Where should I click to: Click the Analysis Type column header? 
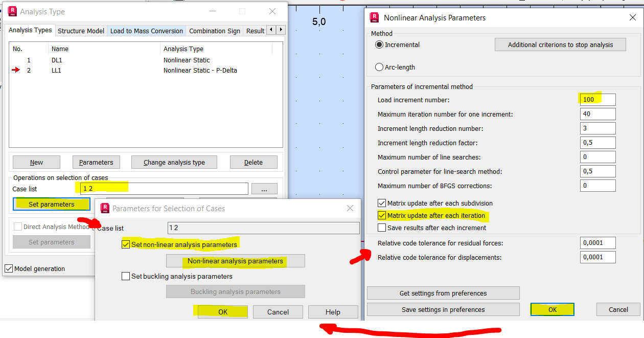216,49
